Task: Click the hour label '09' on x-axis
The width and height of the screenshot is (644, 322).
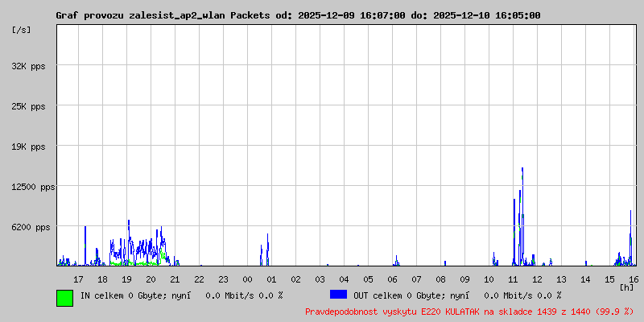Action: tap(465, 279)
